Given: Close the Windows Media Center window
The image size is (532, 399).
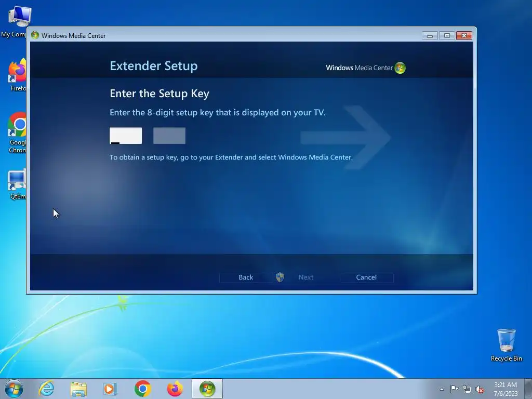Looking at the screenshot, I should click(464, 36).
